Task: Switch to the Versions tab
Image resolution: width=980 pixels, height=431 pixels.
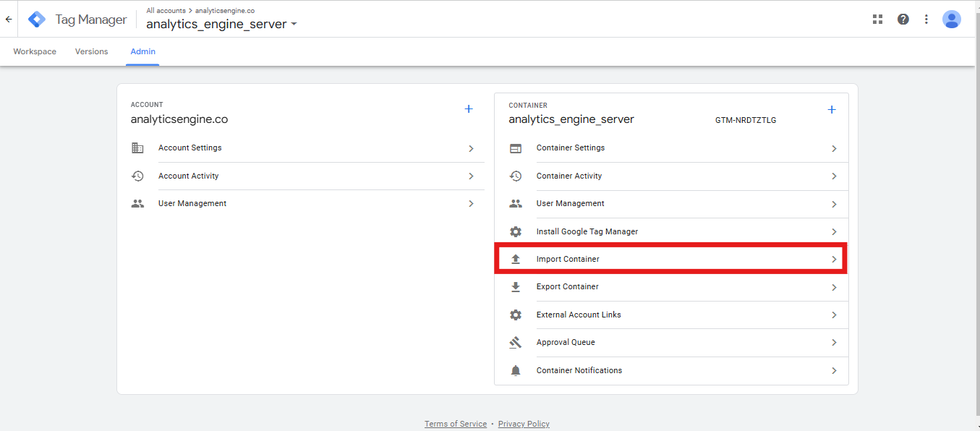Action: 92,51
